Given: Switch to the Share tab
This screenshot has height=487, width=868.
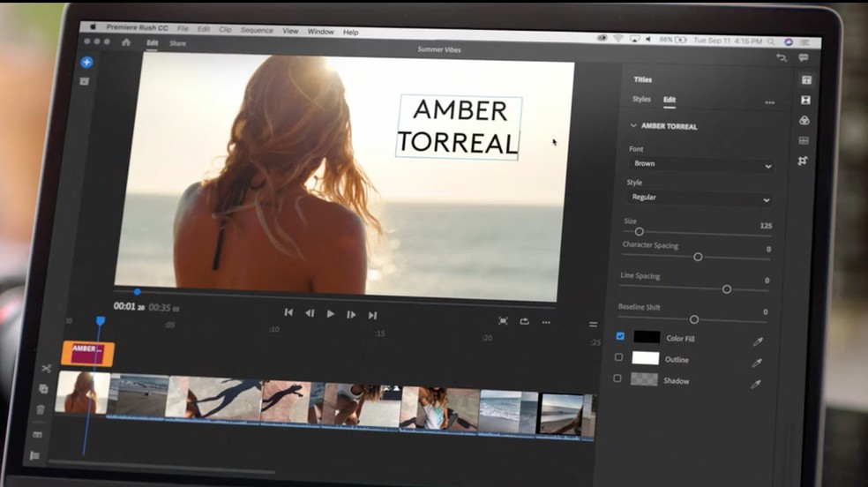Looking at the screenshot, I should 177,43.
